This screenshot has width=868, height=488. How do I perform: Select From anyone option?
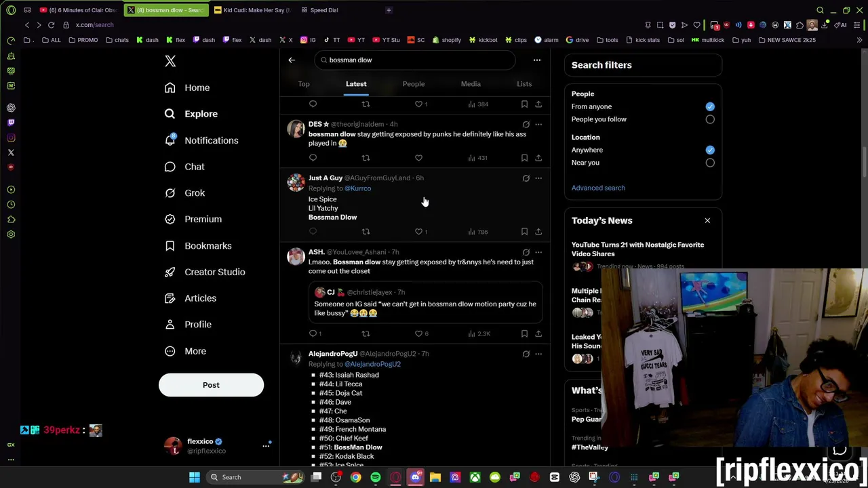710,106
